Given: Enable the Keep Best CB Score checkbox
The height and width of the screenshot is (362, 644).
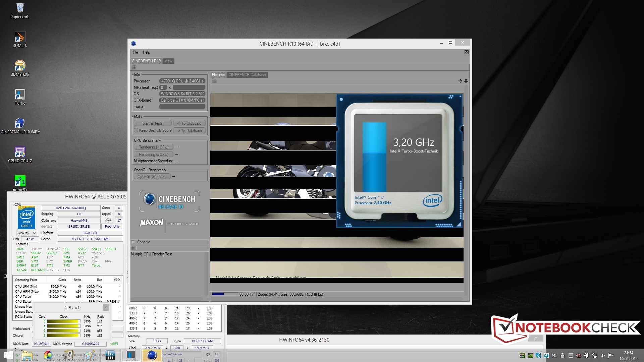Looking at the screenshot, I should [x=136, y=130].
